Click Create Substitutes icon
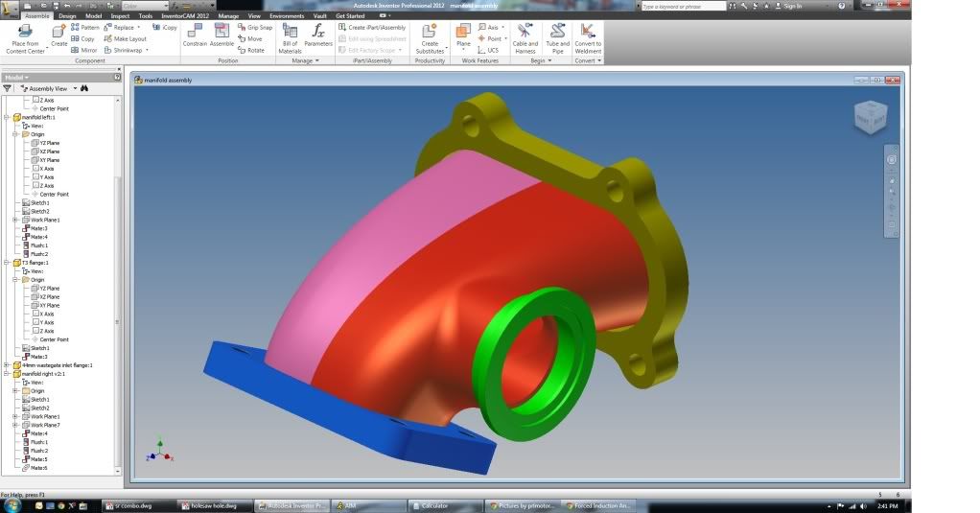980x513 pixels. click(430, 34)
